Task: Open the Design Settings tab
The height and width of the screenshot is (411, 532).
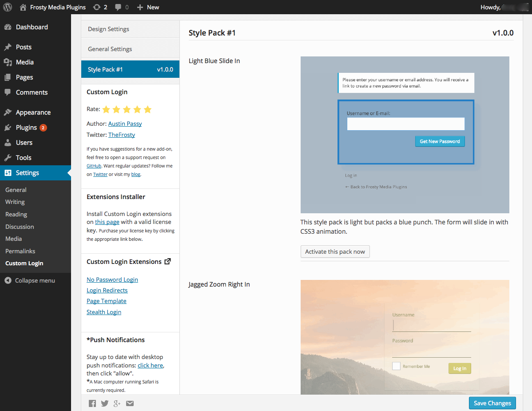Action: (x=130, y=29)
